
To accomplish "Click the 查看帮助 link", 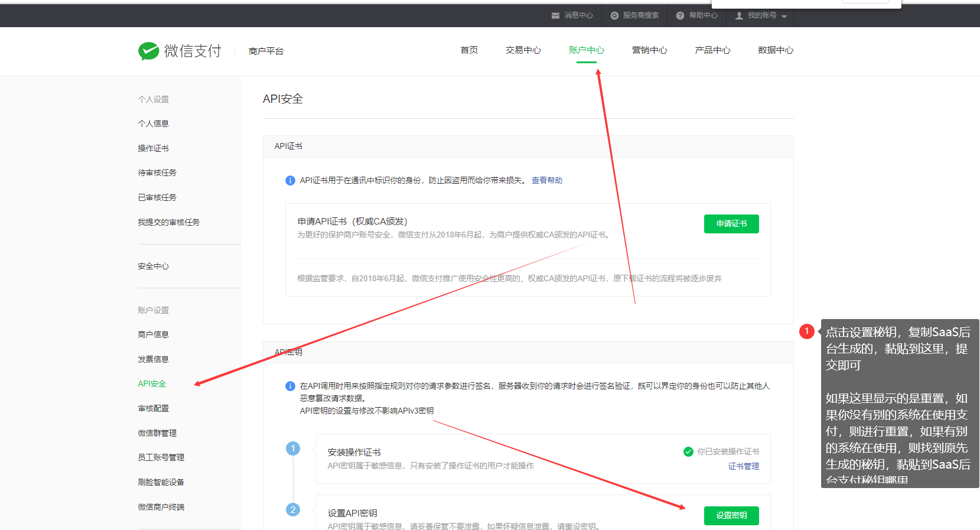I will click(546, 180).
